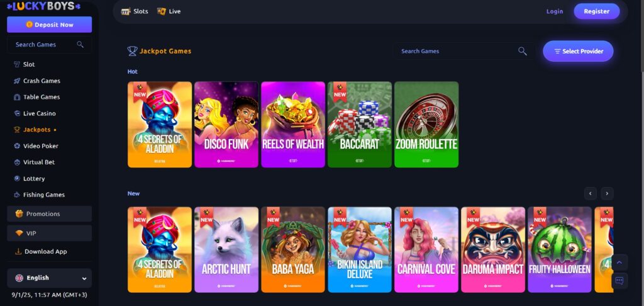Screen dimensions: 644x306
Task: Show next games in the New carousel
Action: pos(607,193)
